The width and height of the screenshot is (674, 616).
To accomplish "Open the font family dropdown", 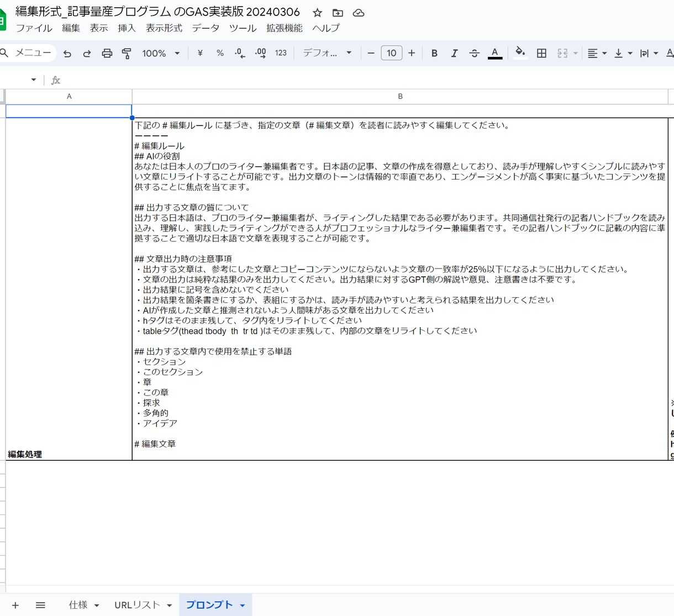I will tap(327, 53).
